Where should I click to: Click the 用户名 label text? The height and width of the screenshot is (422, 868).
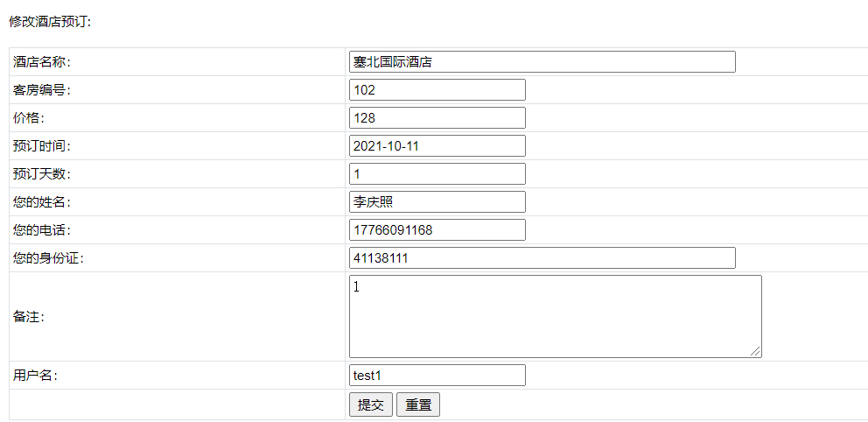(x=36, y=376)
